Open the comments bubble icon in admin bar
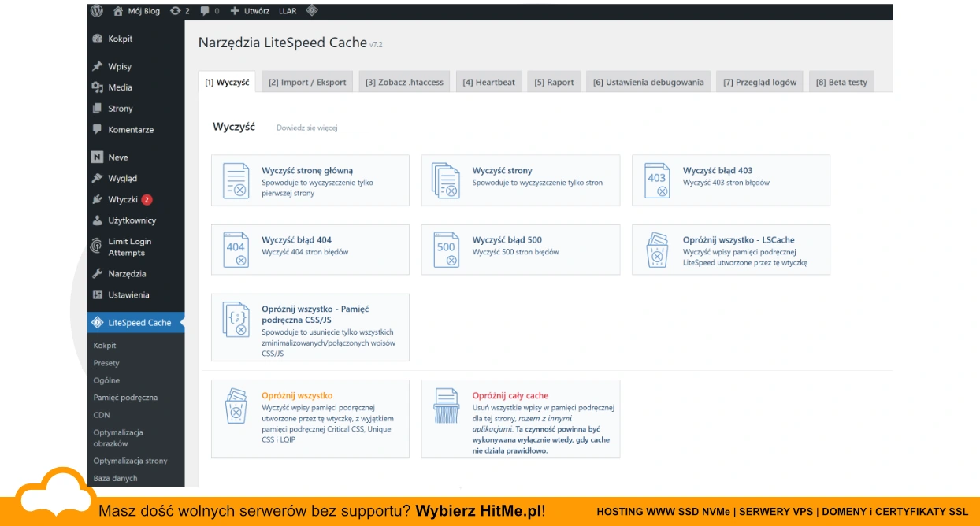This screenshot has height=526, width=980. 205,11
